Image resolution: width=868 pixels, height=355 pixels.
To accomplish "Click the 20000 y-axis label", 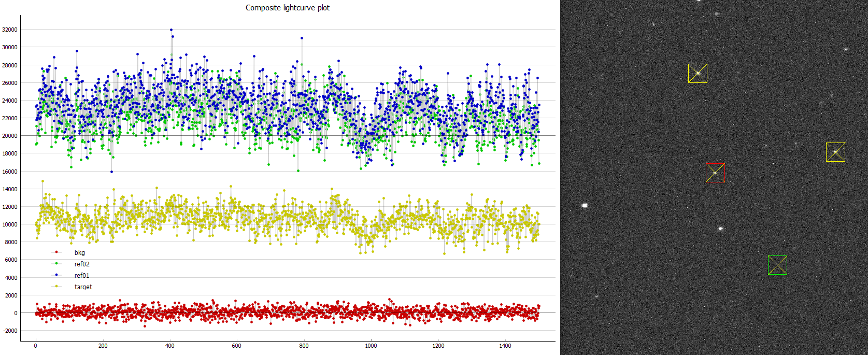I will click(10, 136).
